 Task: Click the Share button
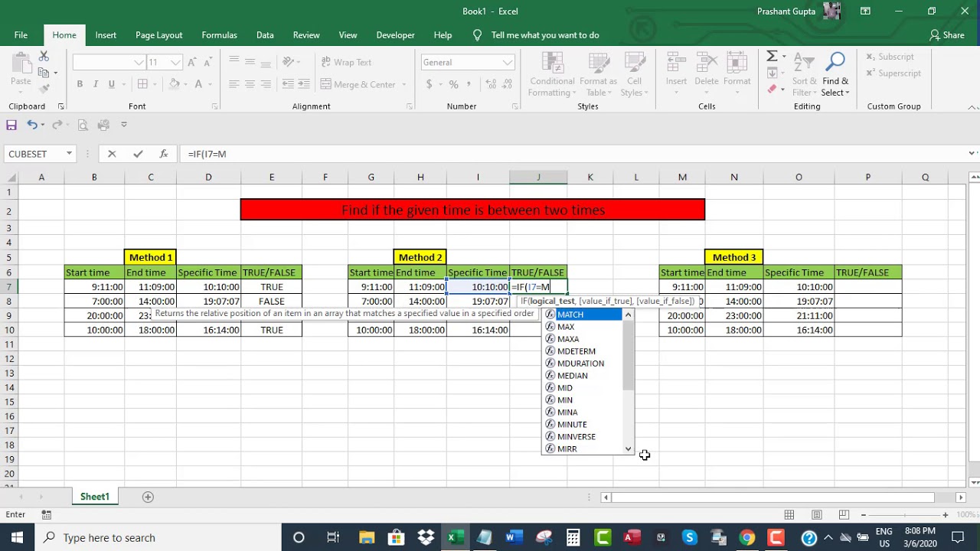946,35
